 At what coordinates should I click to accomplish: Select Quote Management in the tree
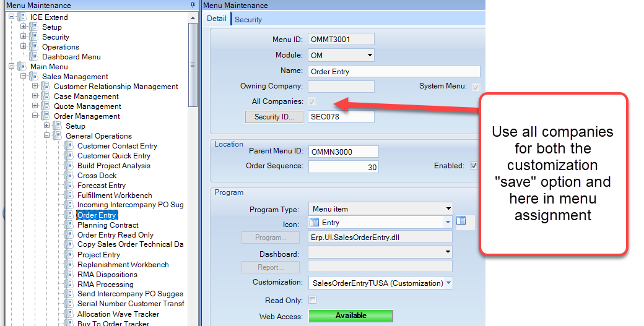[x=87, y=106]
